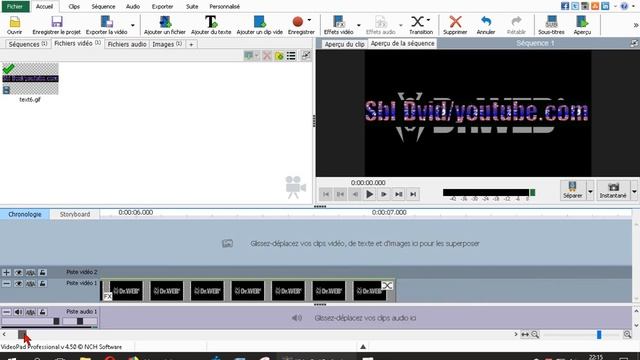Click Enregistrer le projet disk icon
Image resolution: width=640 pixels, height=360 pixels.
(x=56, y=22)
